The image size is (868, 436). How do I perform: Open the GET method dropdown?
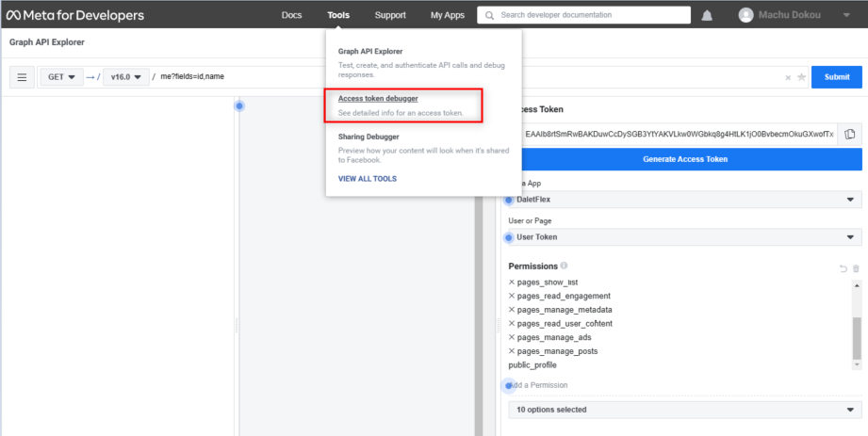pyautogui.click(x=61, y=77)
